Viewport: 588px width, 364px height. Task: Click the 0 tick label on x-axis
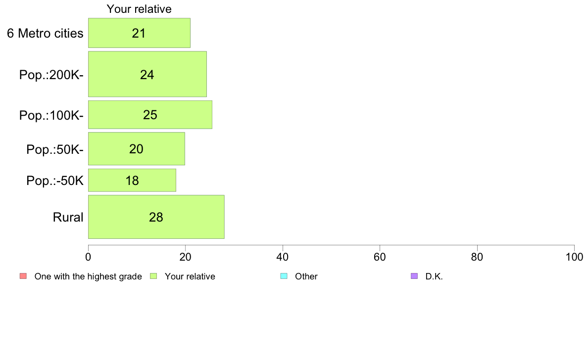pyautogui.click(x=88, y=257)
